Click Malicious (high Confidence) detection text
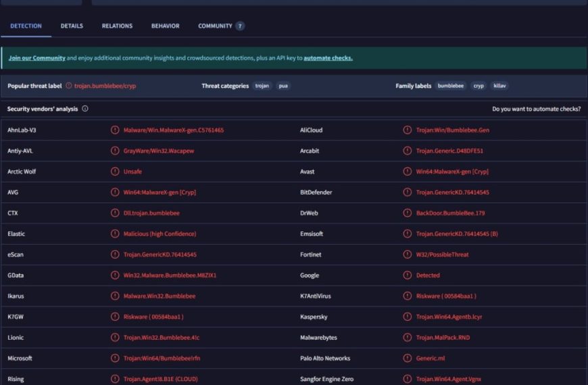 click(160, 234)
